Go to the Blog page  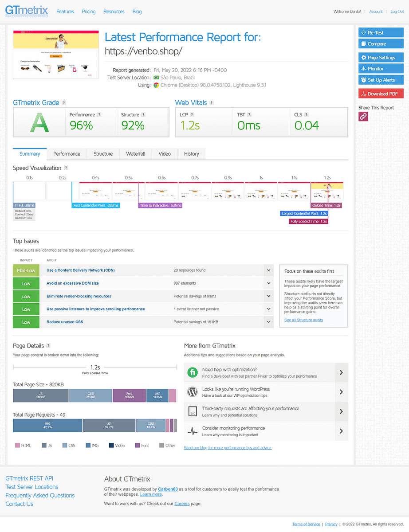(x=137, y=12)
